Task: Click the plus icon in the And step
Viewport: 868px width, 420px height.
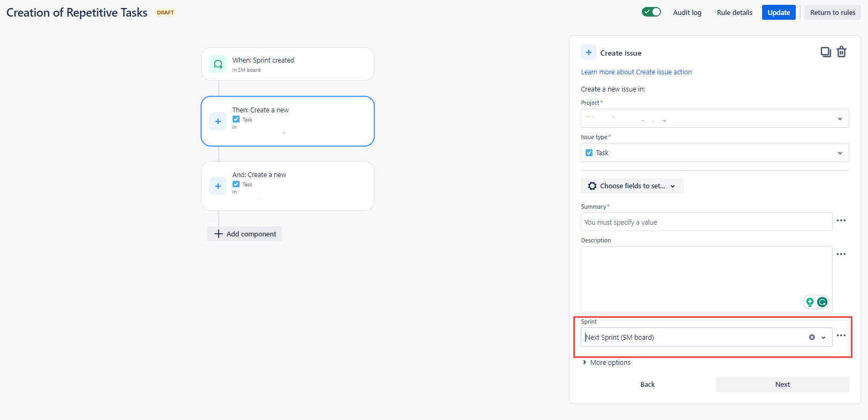Action: pyautogui.click(x=218, y=186)
